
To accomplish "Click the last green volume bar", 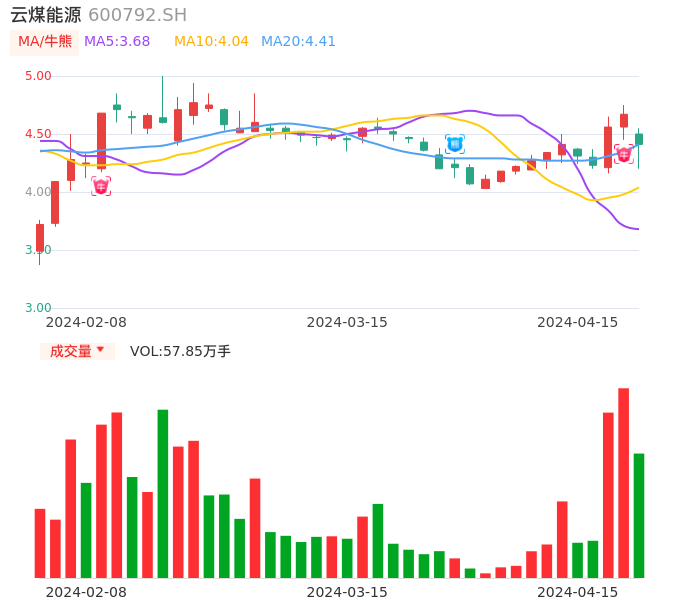I will [639, 515].
